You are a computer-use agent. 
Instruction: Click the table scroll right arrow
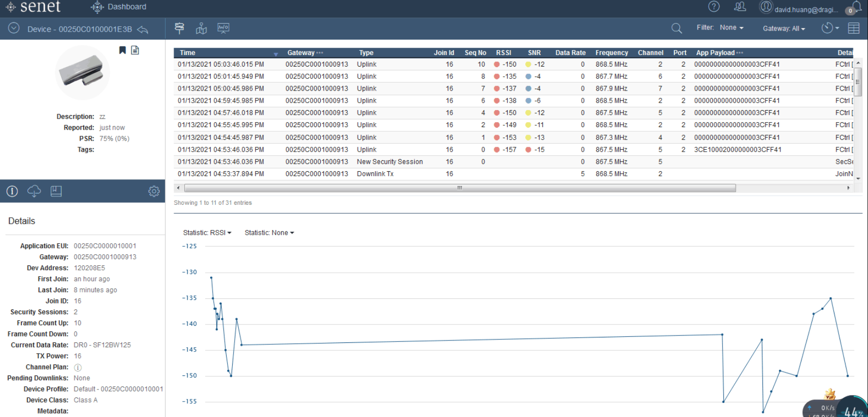point(848,188)
